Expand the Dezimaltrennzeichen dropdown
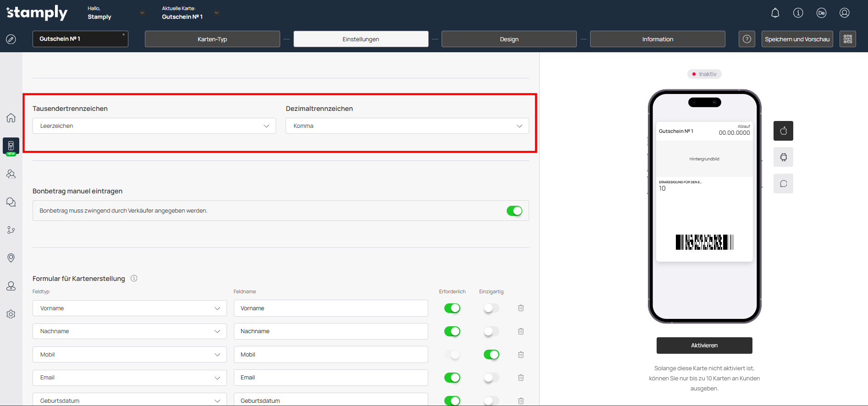This screenshot has height=406, width=868. click(407, 126)
